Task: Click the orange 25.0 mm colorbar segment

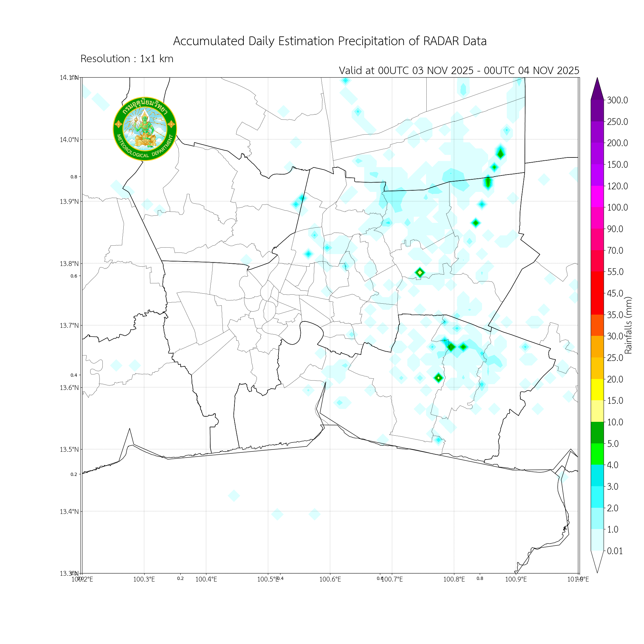Action: click(597, 347)
